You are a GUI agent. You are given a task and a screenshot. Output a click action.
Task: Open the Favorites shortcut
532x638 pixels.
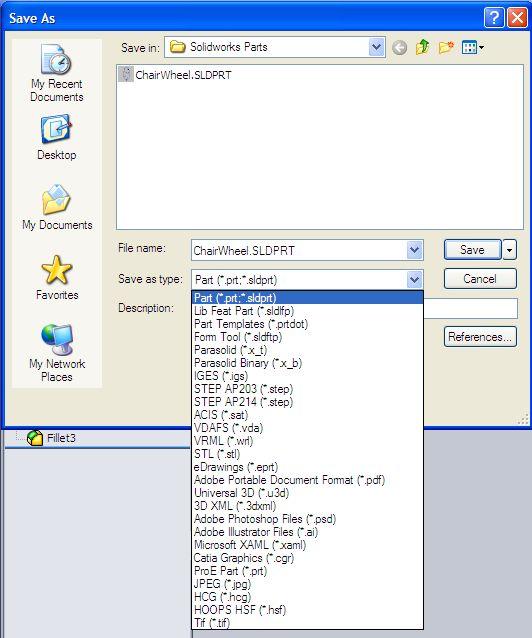[x=57, y=277]
